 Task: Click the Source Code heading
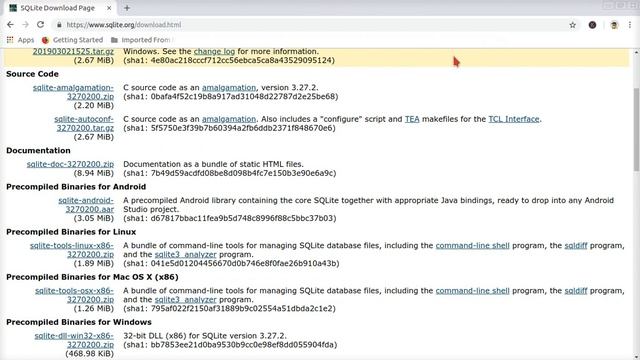point(32,74)
